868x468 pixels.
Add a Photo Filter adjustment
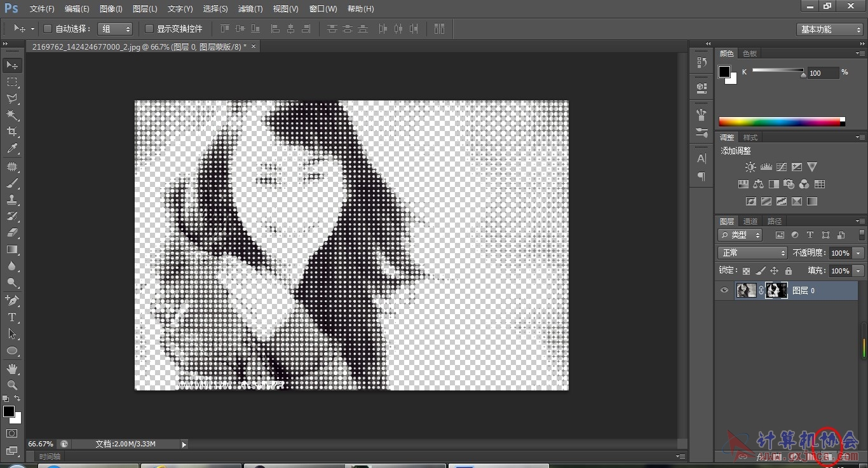[x=789, y=184]
